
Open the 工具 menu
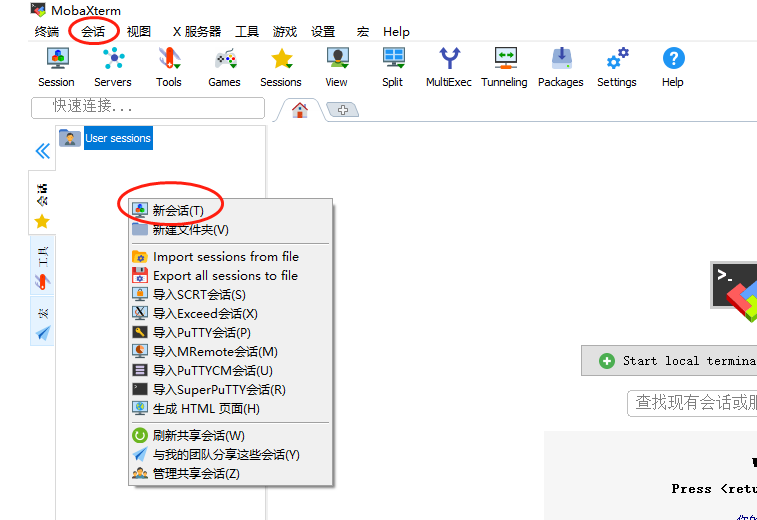pyautogui.click(x=247, y=32)
